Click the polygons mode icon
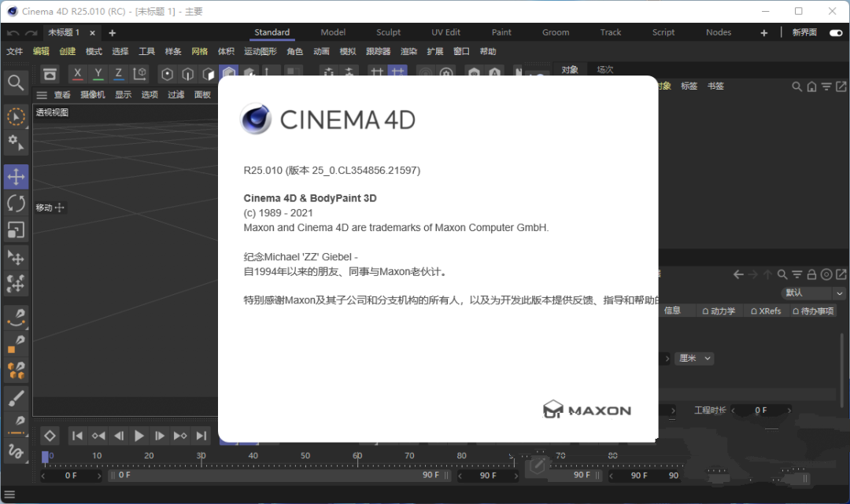Viewport: 850px width, 504px height. click(208, 74)
